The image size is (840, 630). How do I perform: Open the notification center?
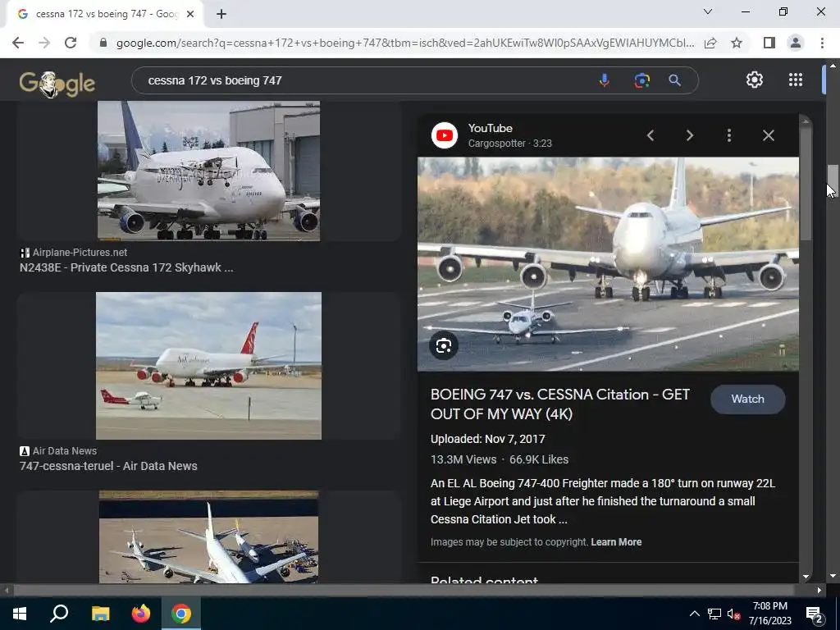pyautogui.click(x=815, y=614)
